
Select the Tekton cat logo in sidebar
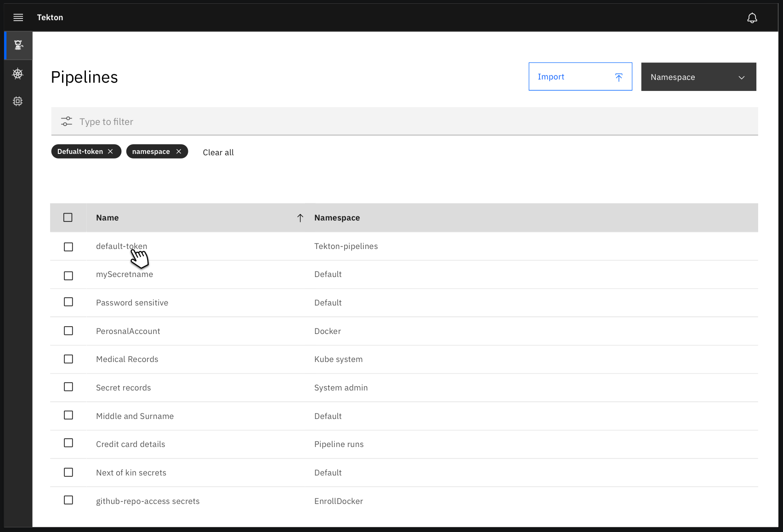coord(18,45)
